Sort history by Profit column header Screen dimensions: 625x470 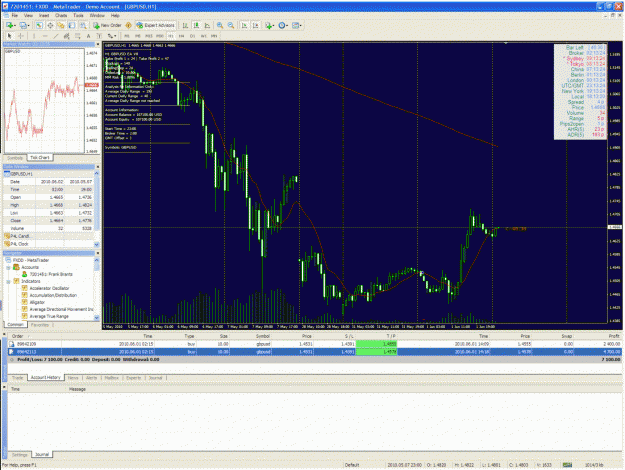coord(614,336)
